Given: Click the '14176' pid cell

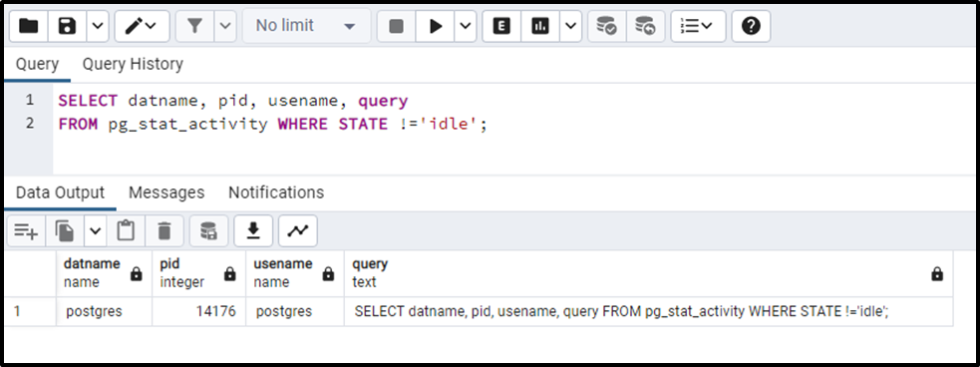Looking at the screenshot, I should tap(198, 311).
